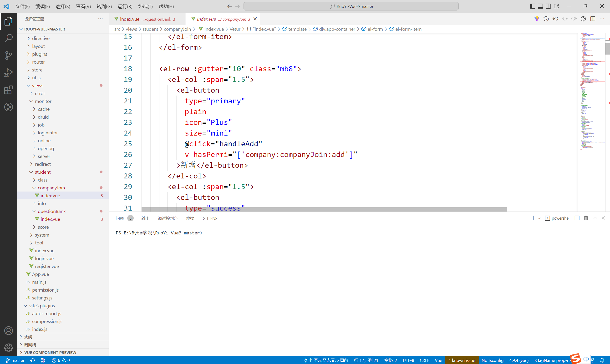This screenshot has height=364, width=610.
Task: Open file history icon in editor toolbar
Action: coord(546,19)
